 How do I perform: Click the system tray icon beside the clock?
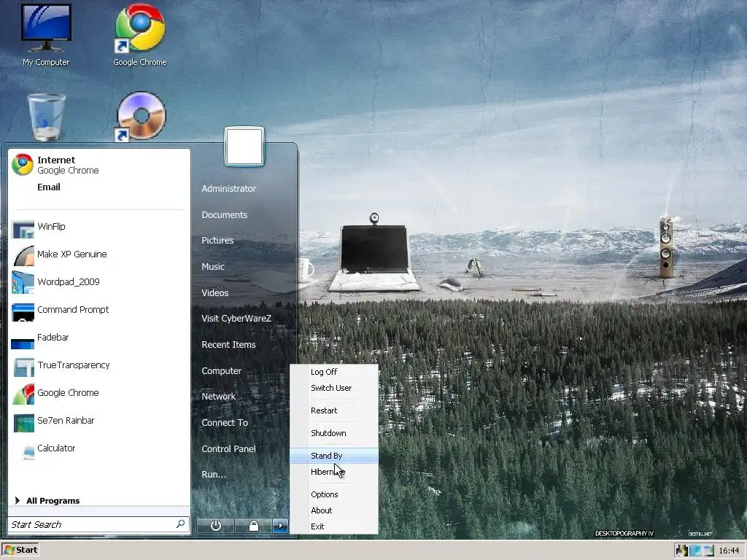click(708, 551)
